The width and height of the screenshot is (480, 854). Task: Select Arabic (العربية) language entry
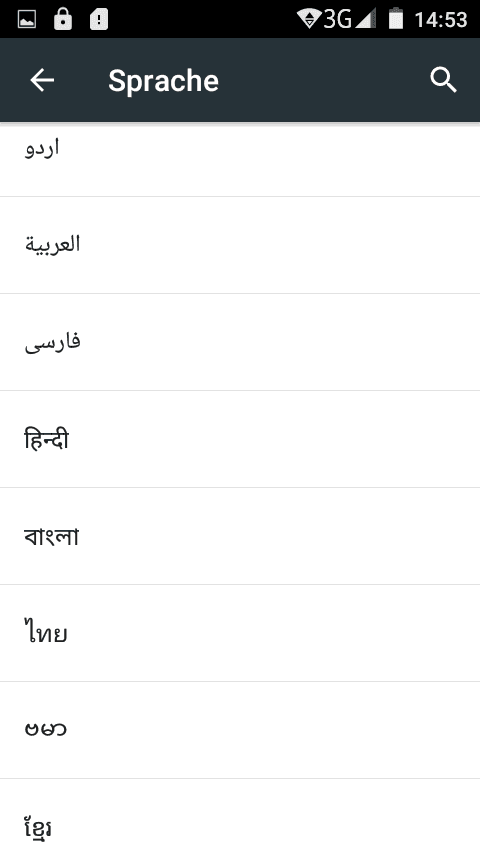point(240,245)
